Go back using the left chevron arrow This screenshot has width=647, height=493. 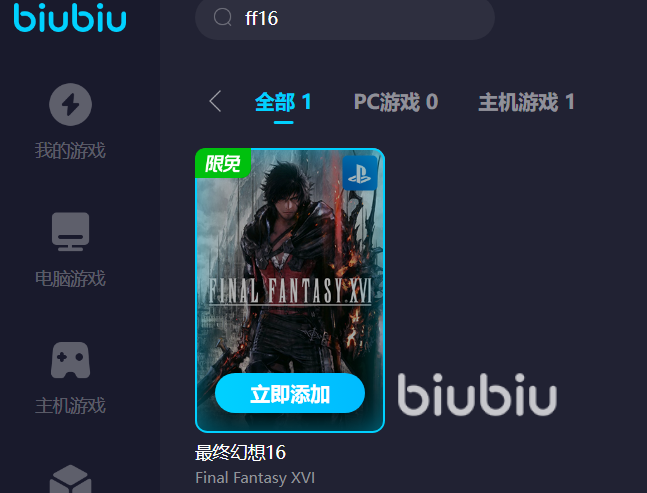[215, 101]
